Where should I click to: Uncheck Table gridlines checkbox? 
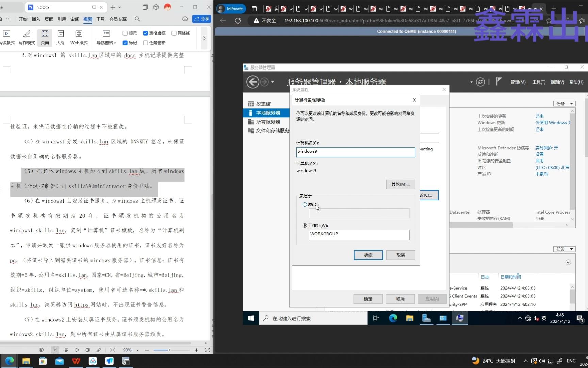pyautogui.click(x=145, y=33)
